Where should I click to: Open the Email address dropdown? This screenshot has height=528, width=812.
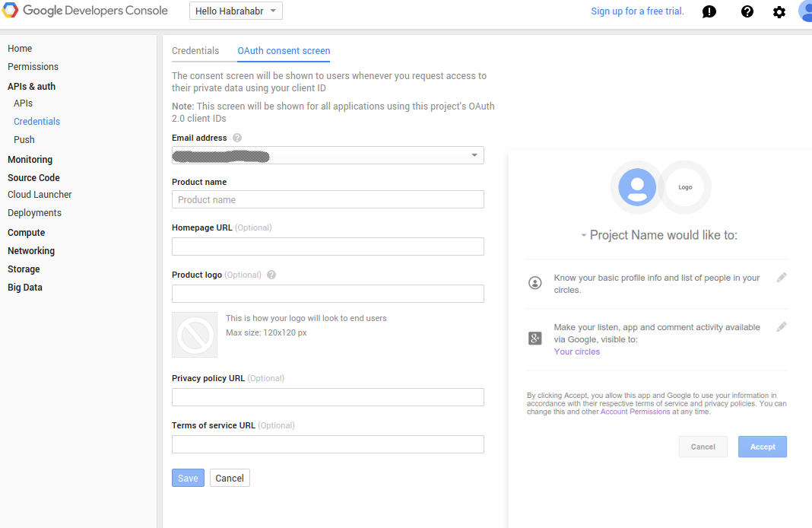tap(328, 155)
